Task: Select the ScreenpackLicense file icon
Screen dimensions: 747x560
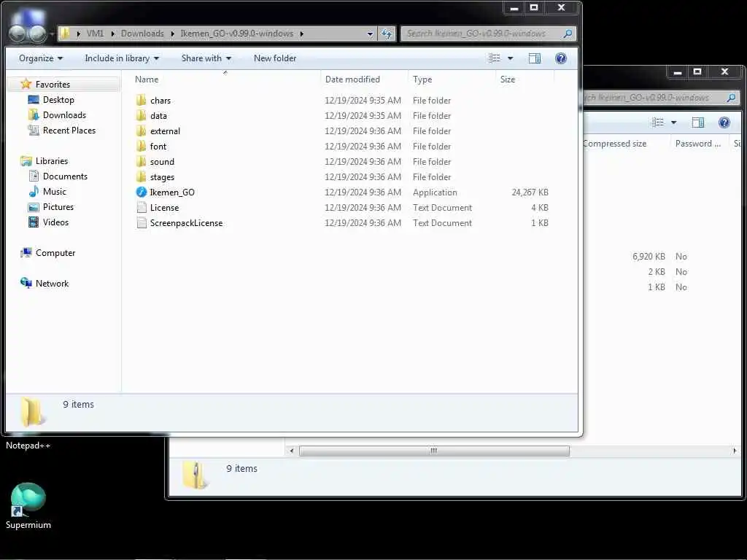Action: point(141,222)
